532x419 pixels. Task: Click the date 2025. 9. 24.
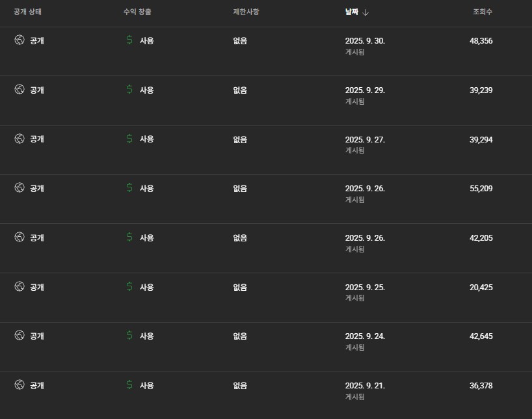coord(365,336)
